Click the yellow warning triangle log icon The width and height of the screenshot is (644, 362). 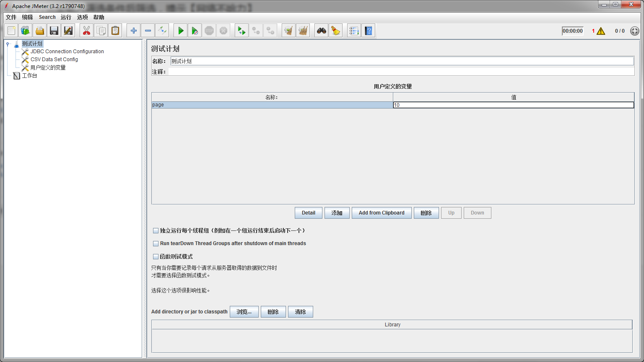(x=601, y=31)
